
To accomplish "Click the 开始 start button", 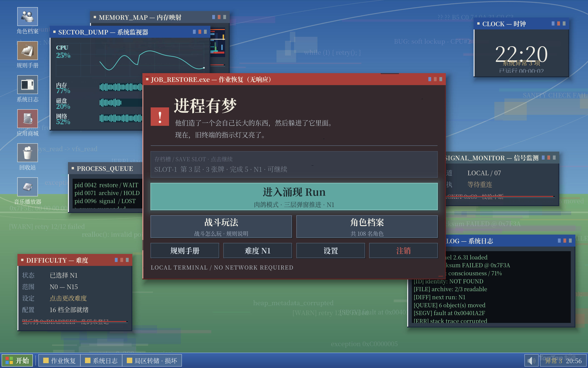I will 17,360.
